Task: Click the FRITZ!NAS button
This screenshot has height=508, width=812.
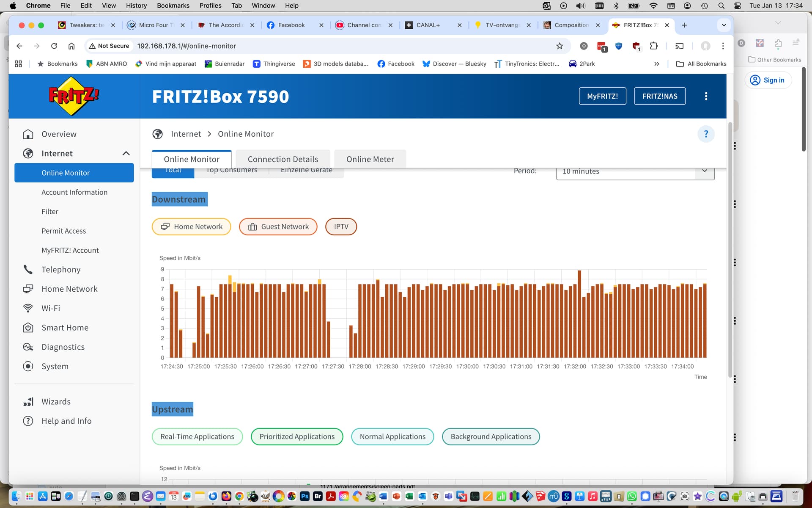Action: 659,96
